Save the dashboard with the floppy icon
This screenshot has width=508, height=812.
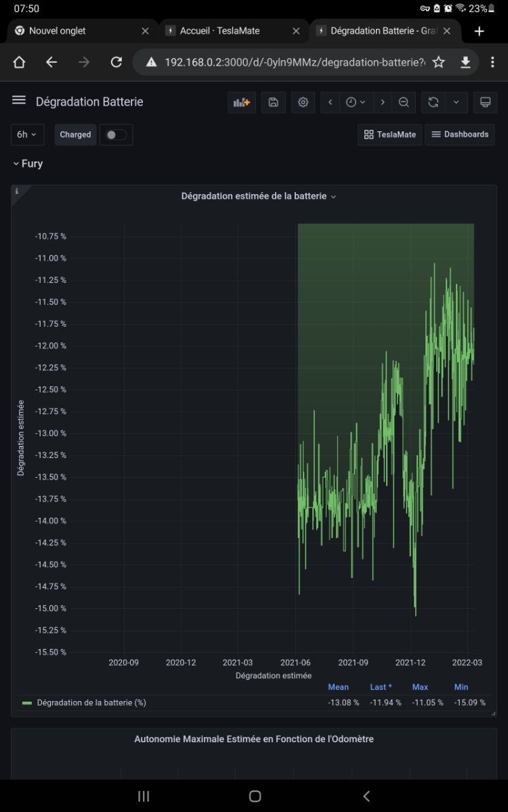coord(273,102)
